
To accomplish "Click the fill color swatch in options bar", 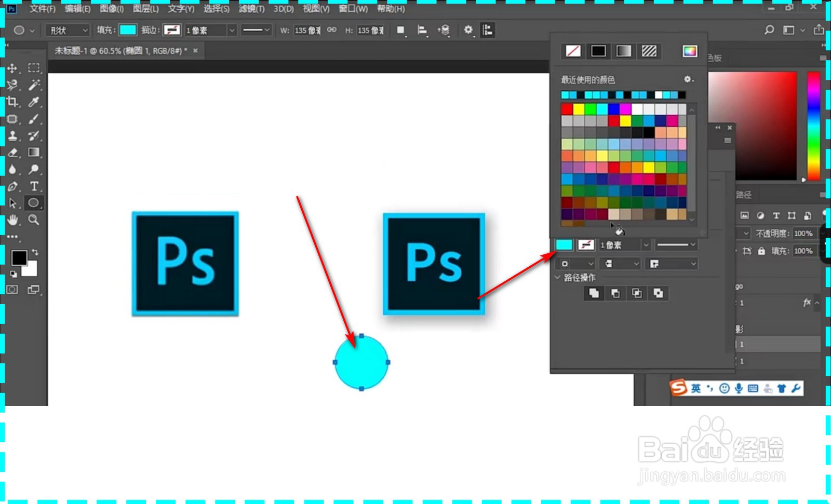I will [x=128, y=30].
